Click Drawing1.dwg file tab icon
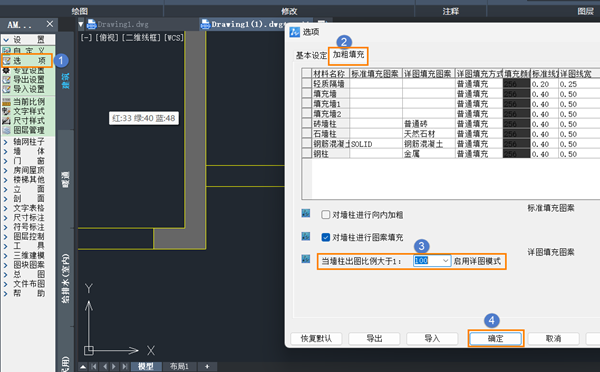The width and height of the screenshot is (600, 372). coord(91,24)
